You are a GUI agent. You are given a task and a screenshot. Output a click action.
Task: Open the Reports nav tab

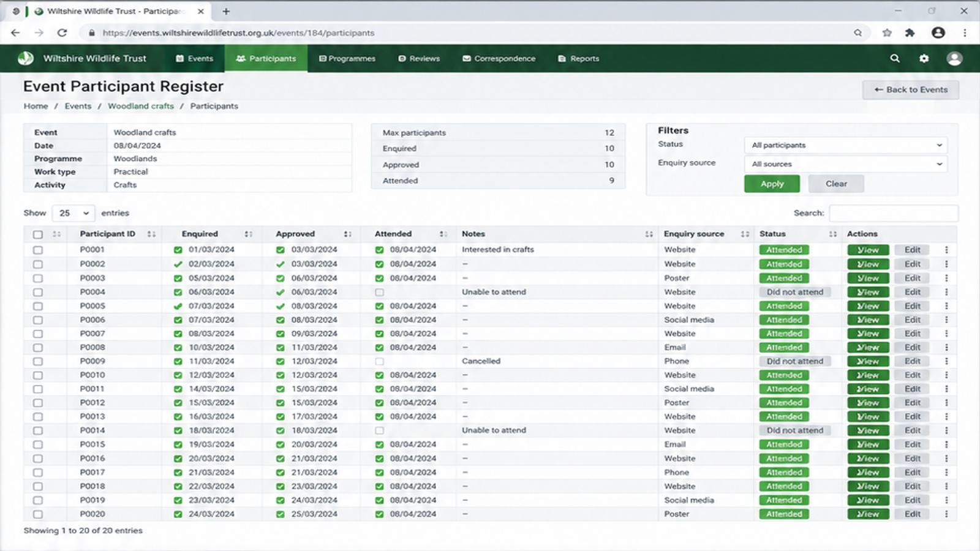pyautogui.click(x=579, y=59)
